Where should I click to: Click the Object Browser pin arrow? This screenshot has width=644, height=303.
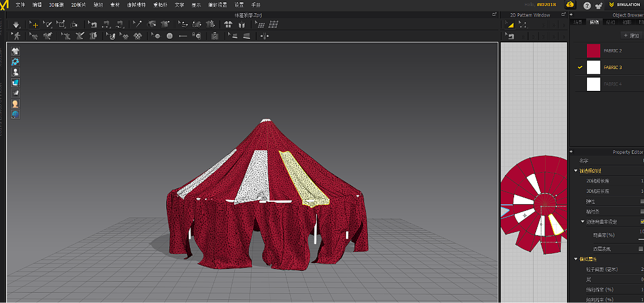[x=571, y=15]
